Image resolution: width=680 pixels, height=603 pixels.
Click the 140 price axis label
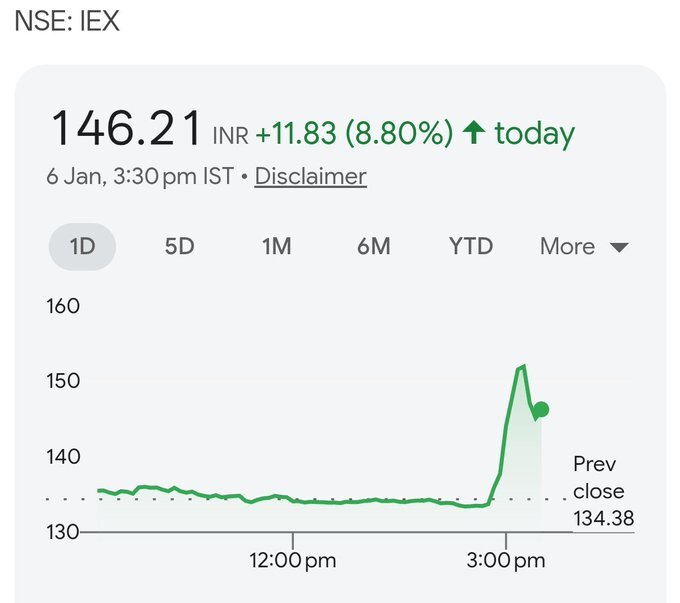pos(63,456)
